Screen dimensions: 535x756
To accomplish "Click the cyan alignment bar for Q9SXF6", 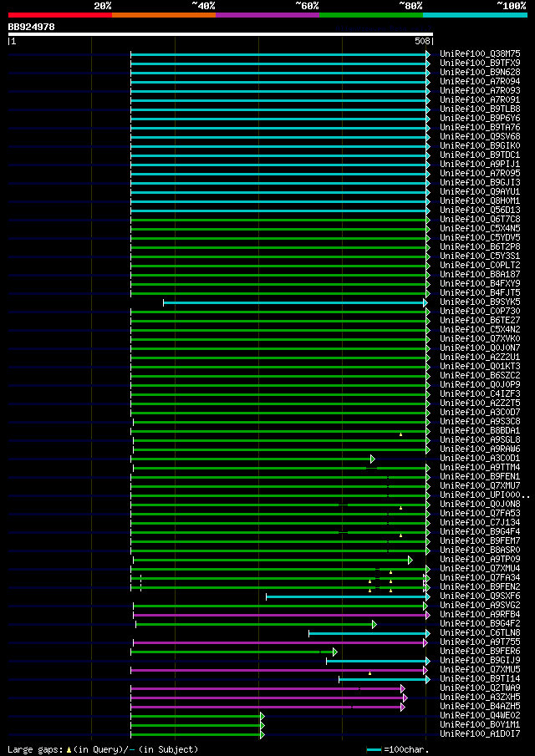I will (x=348, y=597).
